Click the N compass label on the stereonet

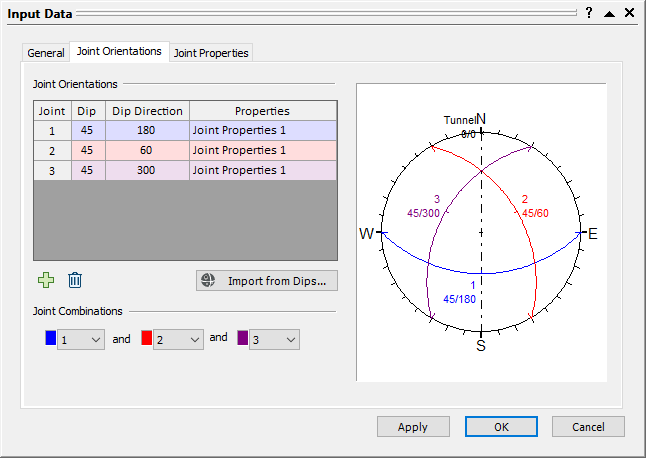tap(481, 119)
